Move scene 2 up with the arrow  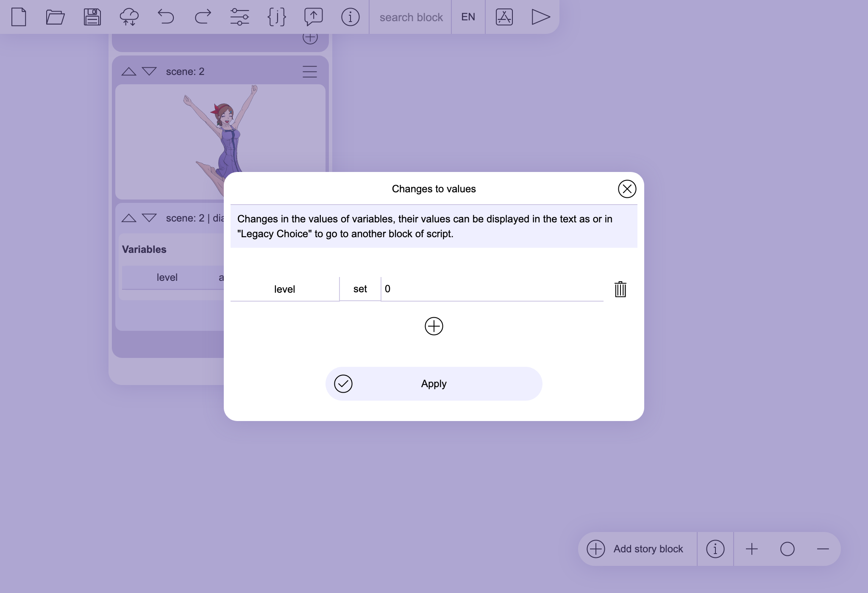[x=129, y=72]
